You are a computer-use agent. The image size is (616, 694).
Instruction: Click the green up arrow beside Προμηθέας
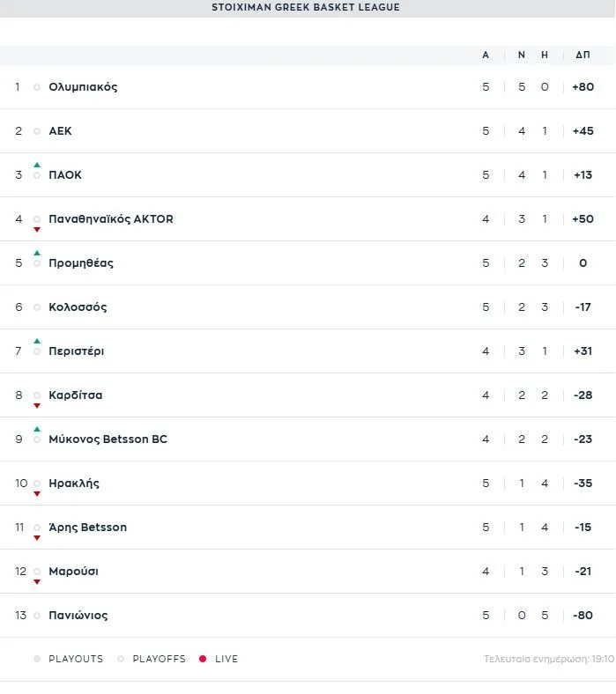[37, 254]
